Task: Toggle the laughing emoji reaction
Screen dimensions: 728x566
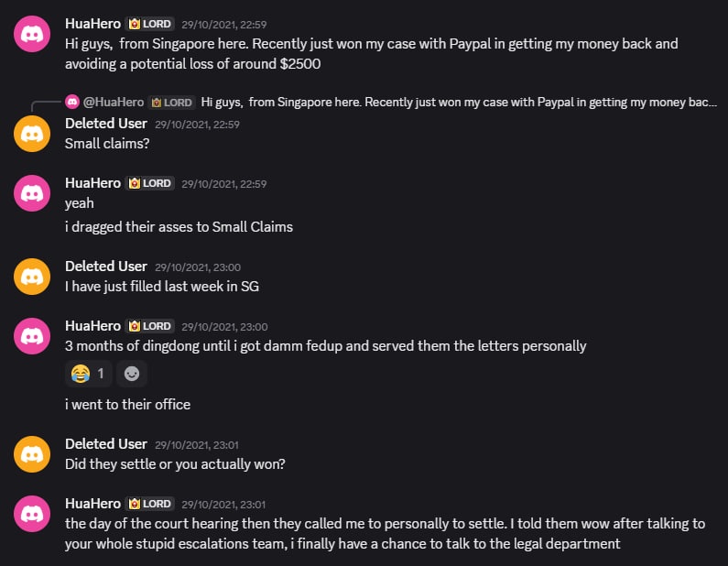Action: 89,374
